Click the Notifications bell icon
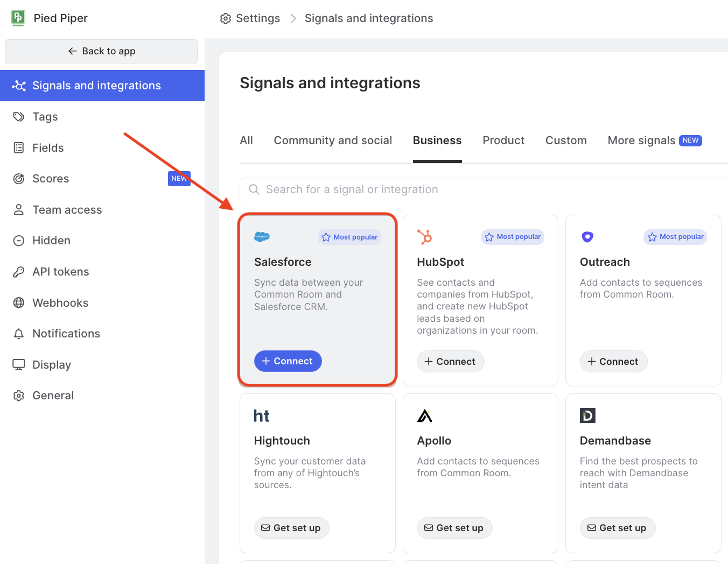728x564 pixels. pos(19,334)
